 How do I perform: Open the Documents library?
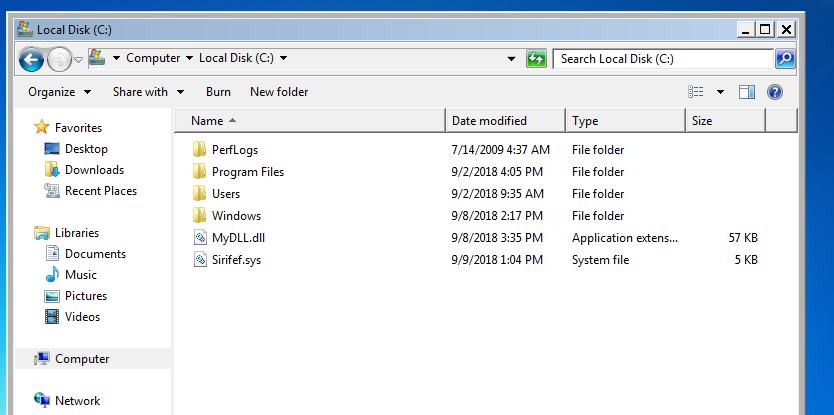click(85, 254)
